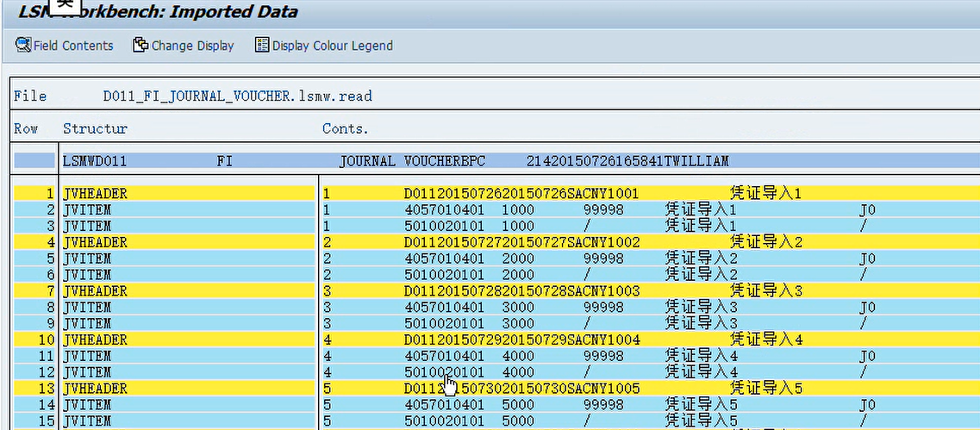Select JVITEM in row 12

click(x=87, y=372)
